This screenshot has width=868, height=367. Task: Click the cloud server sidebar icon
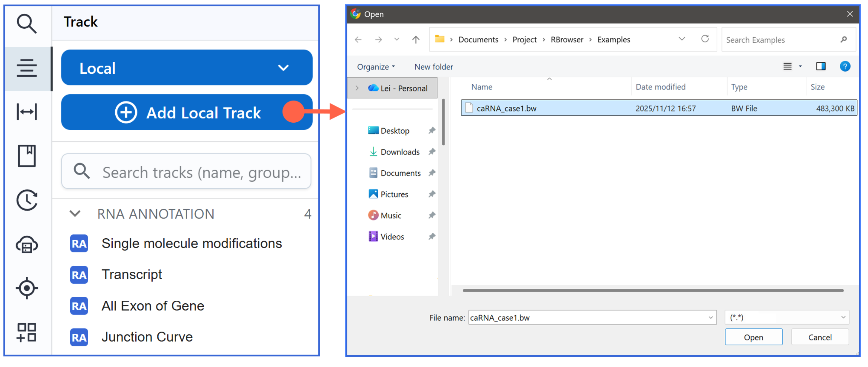pyautogui.click(x=27, y=244)
